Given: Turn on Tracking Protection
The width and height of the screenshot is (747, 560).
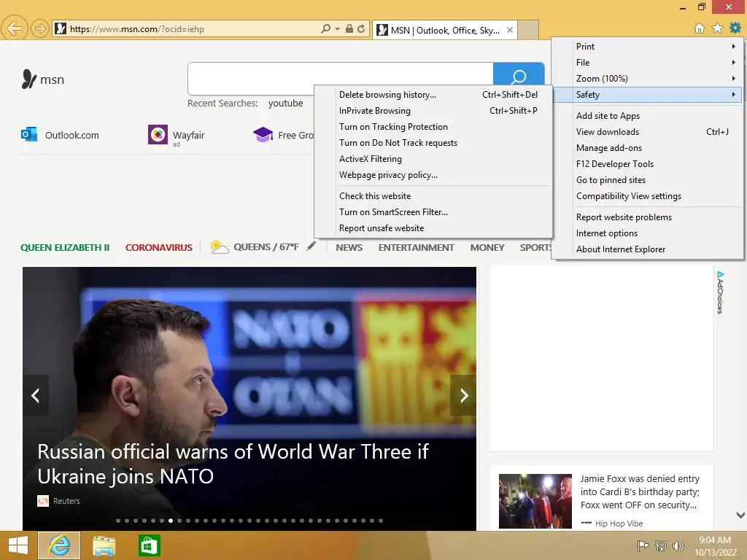Looking at the screenshot, I should pyautogui.click(x=433, y=127).
